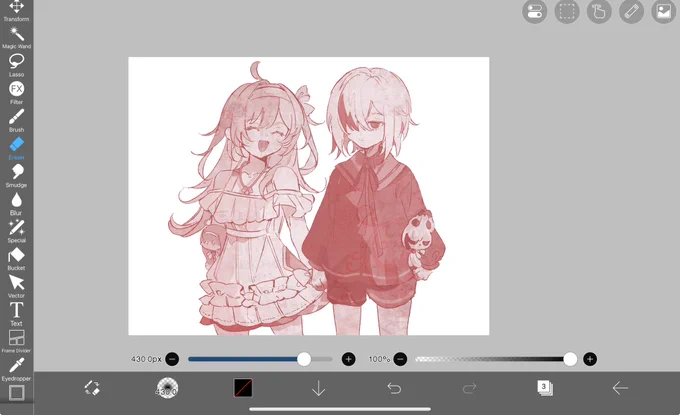Pick the Smudge tool
Screen dimensions: 680x415
pyautogui.click(x=16, y=176)
